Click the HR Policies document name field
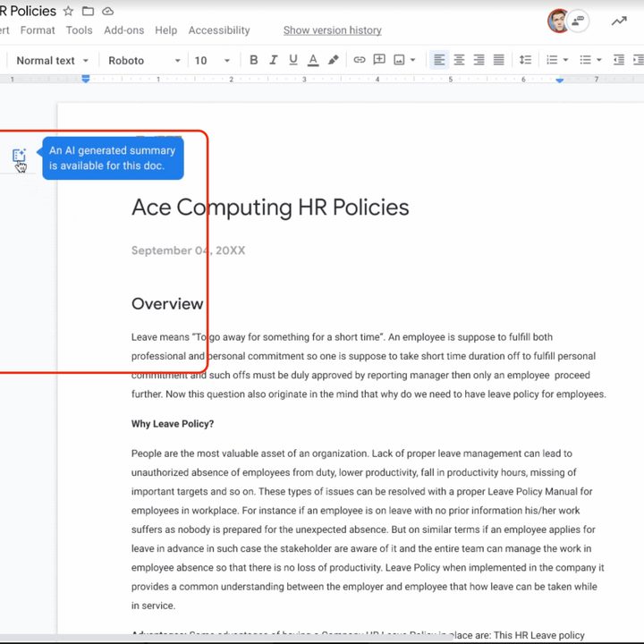The width and height of the screenshot is (644, 644). click(28, 11)
